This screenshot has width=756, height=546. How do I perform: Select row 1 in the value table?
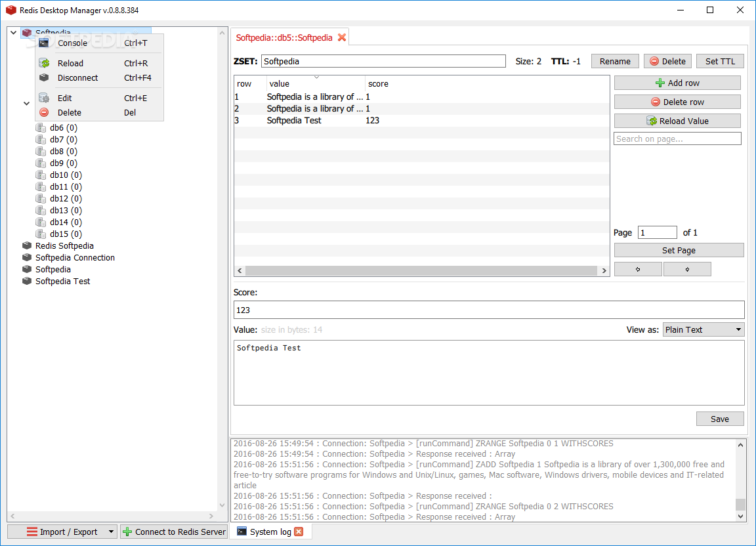coord(421,97)
